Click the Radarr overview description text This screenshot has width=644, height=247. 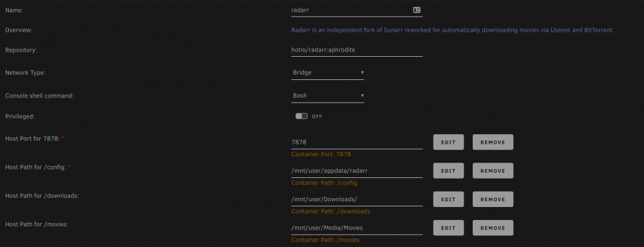click(452, 30)
